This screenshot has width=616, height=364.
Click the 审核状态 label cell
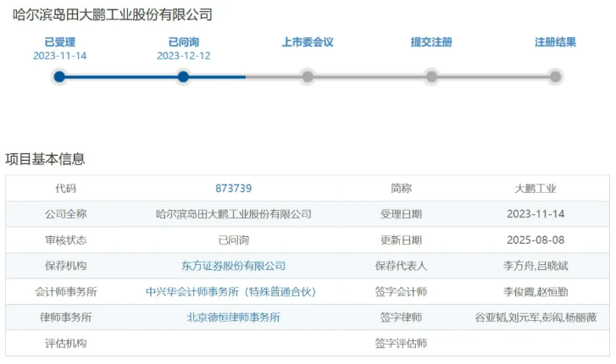66,240
